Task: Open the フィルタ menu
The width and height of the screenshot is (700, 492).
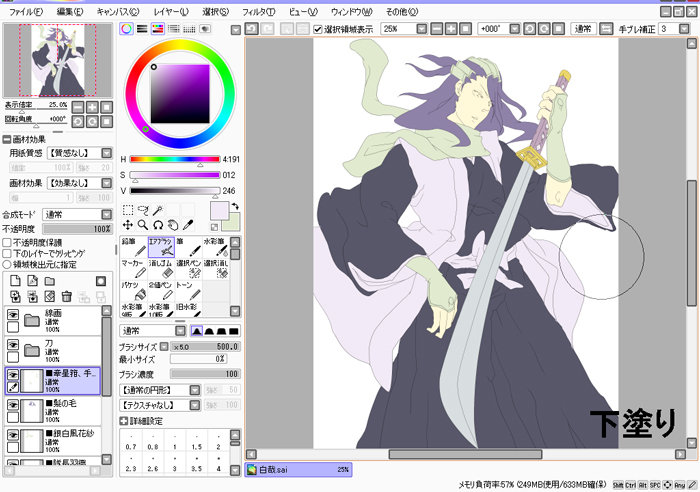Action: pyautogui.click(x=258, y=11)
